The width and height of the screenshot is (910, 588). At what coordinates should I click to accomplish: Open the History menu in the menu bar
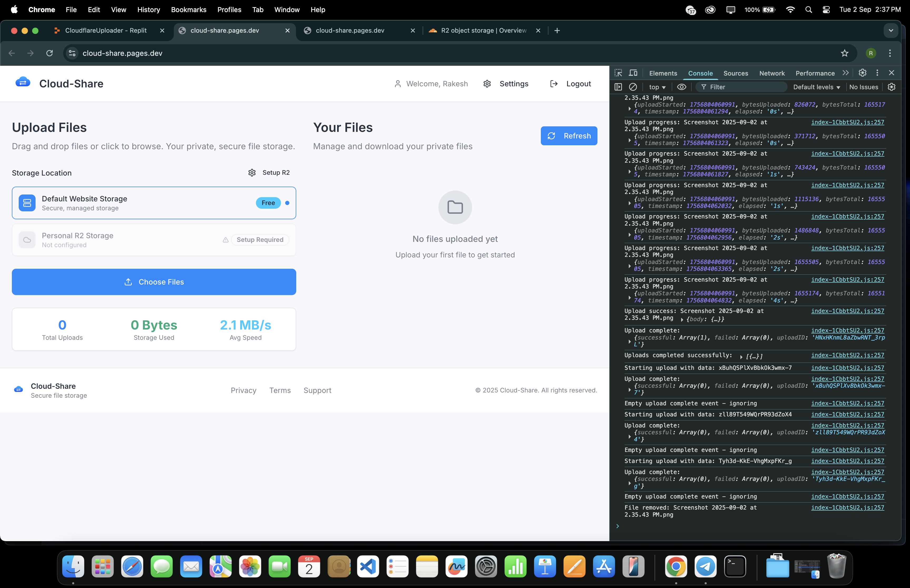pos(149,9)
